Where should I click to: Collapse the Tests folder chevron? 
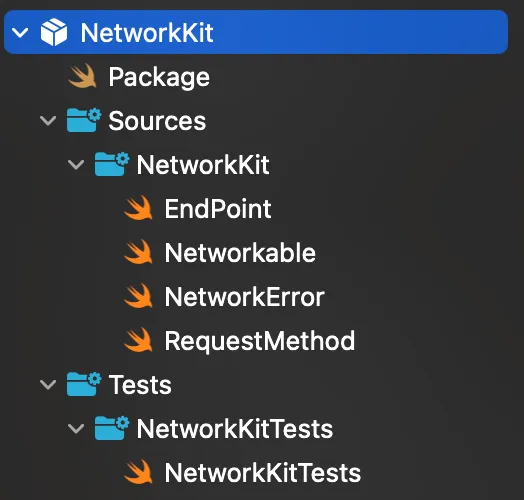[x=48, y=384]
